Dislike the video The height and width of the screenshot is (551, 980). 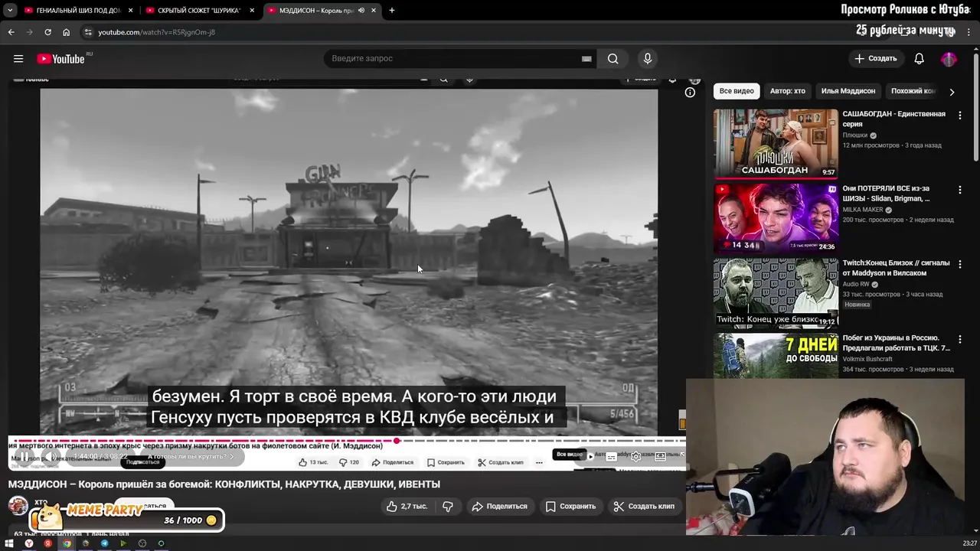(x=448, y=506)
